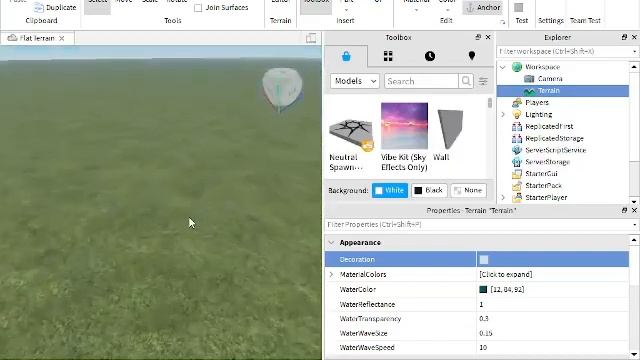
Task: Select the Wall model thumbnail
Action: pos(450,129)
